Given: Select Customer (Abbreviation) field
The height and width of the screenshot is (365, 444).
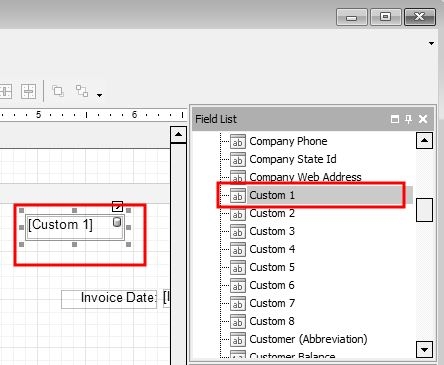Looking at the screenshot, I should click(x=308, y=339).
